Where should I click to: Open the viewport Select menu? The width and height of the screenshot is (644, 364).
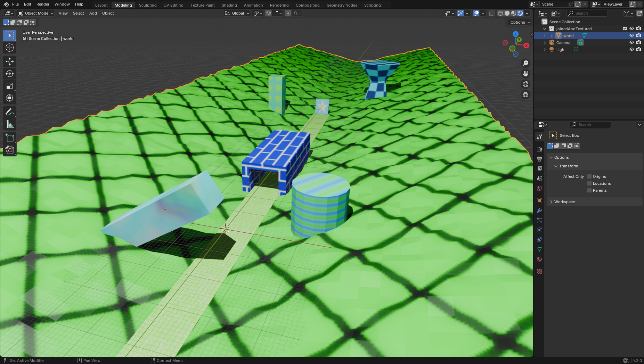coord(78,13)
